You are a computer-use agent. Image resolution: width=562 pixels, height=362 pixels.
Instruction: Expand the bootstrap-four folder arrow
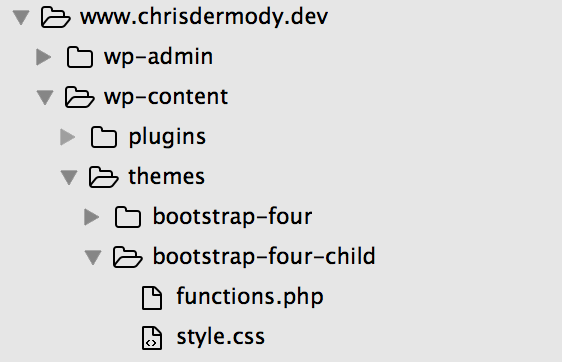92,217
